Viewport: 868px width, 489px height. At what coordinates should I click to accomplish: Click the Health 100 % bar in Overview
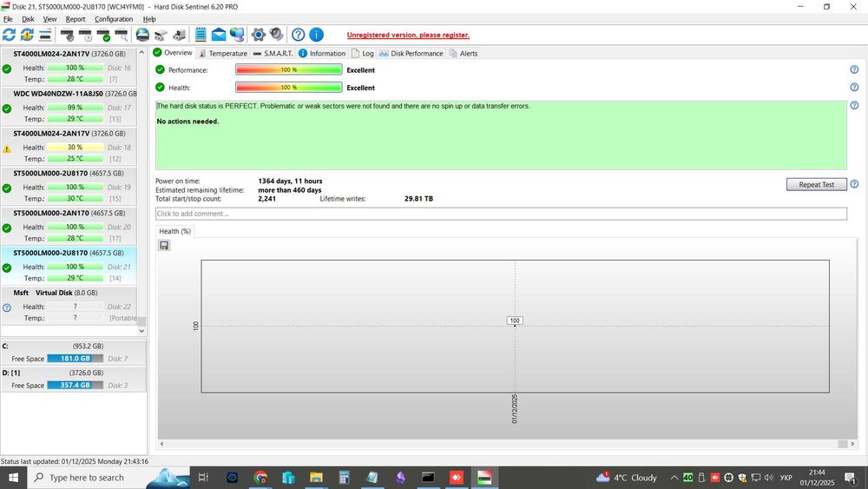(288, 88)
